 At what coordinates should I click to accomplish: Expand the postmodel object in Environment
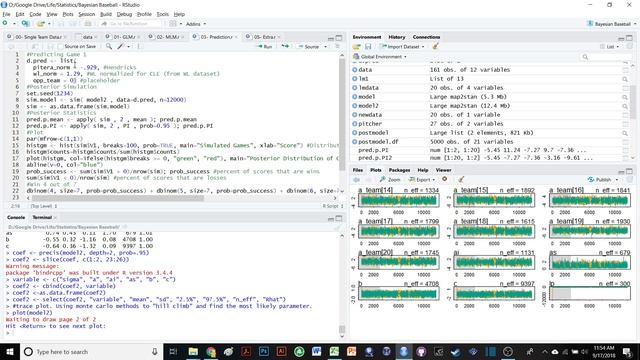[x=355, y=133]
